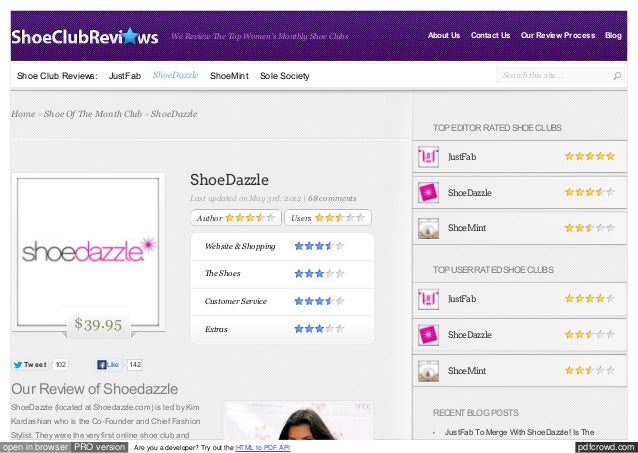
Task: Click the ShoeDazzle review title
Action: click(x=229, y=180)
